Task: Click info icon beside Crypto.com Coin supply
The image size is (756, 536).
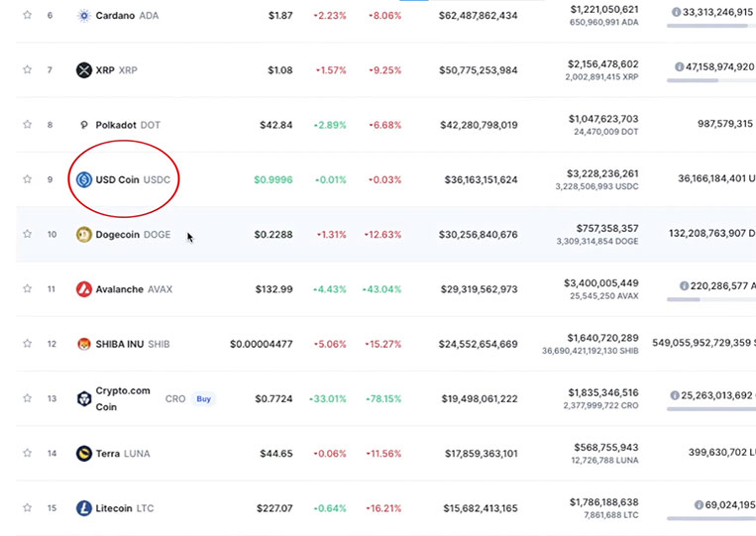Action: [675, 395]
